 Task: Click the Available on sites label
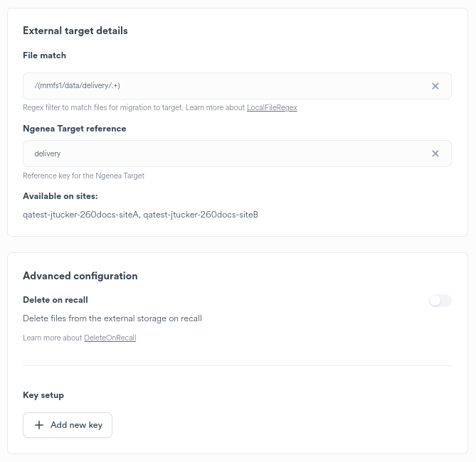(x=60, y=196)
